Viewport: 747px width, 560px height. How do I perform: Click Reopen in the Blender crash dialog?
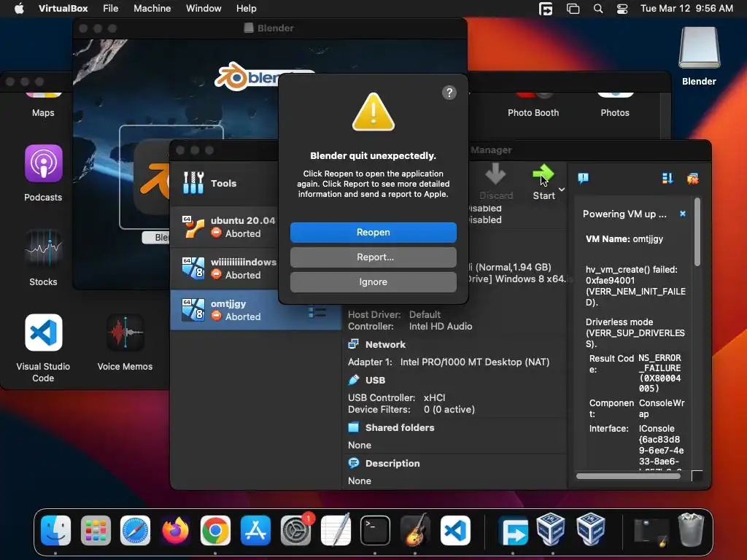pos(373,233)
